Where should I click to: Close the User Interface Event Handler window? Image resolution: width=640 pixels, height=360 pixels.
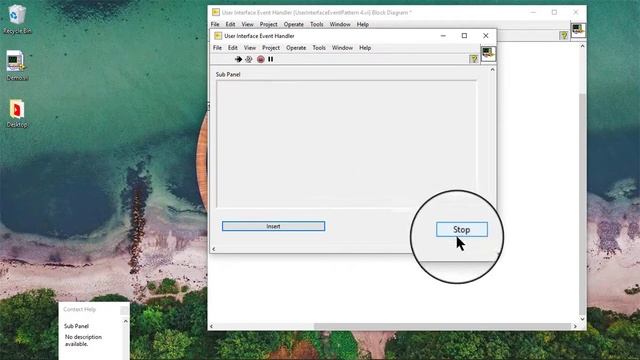click(x=486, y=36)
